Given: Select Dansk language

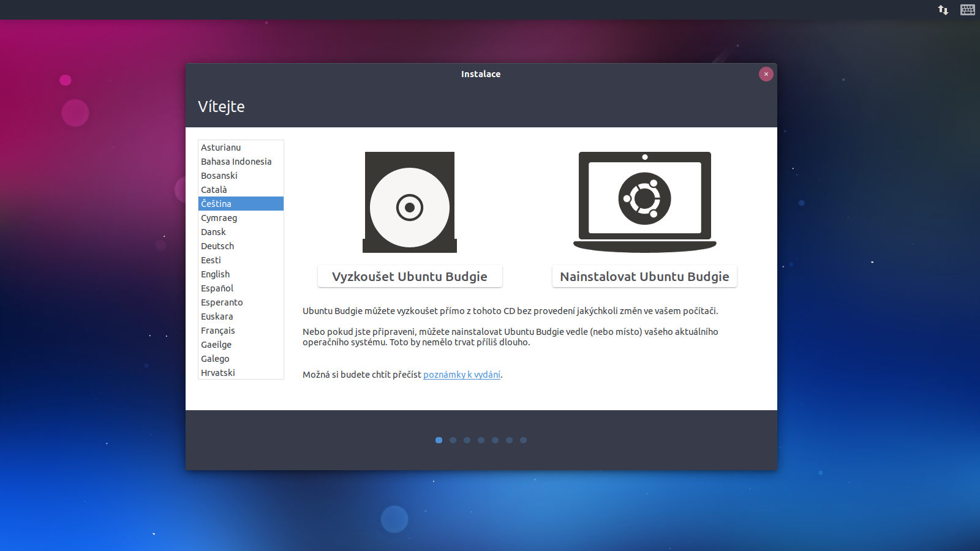Looking at the screenshot, I should pos(241,232).
